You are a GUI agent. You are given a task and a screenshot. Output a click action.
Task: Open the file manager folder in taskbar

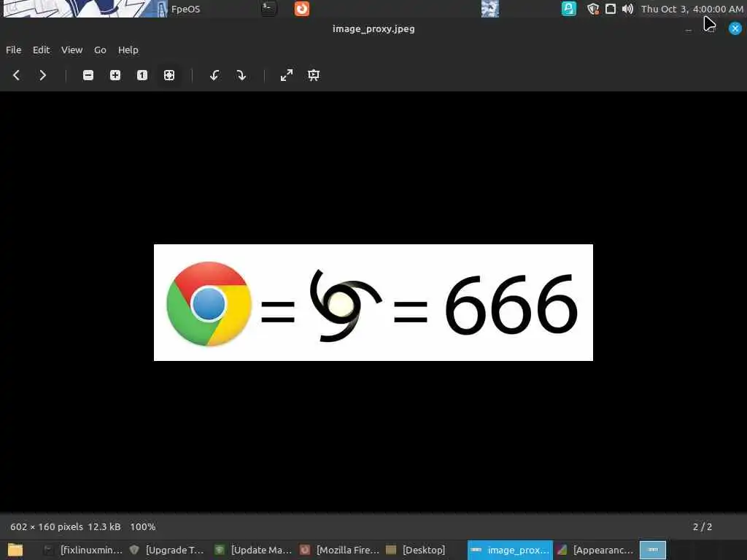[x=15, y=550]
